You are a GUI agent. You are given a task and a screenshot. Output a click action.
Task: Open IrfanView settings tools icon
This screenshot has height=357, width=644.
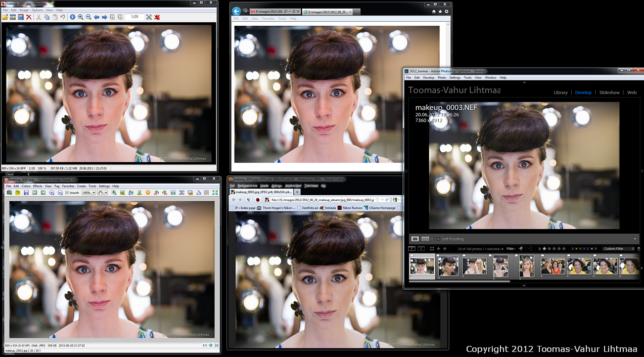coord(149,17)
